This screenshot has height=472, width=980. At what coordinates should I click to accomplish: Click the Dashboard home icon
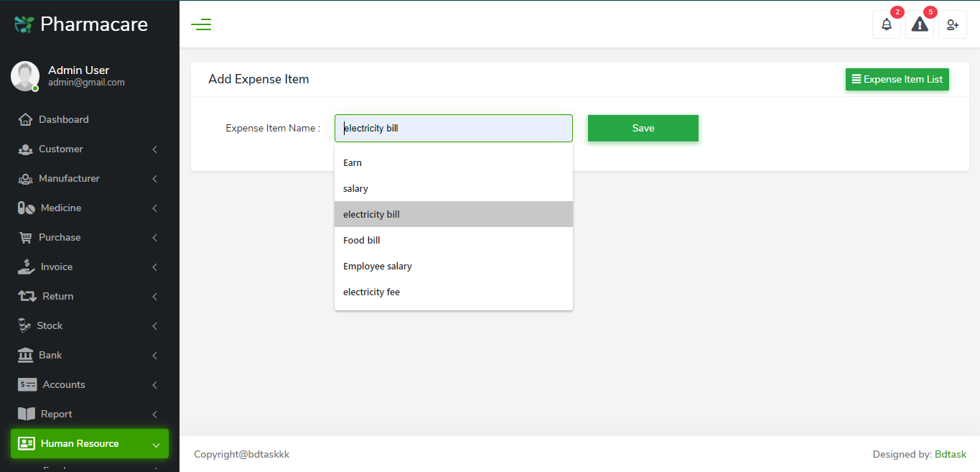point(26,119)
